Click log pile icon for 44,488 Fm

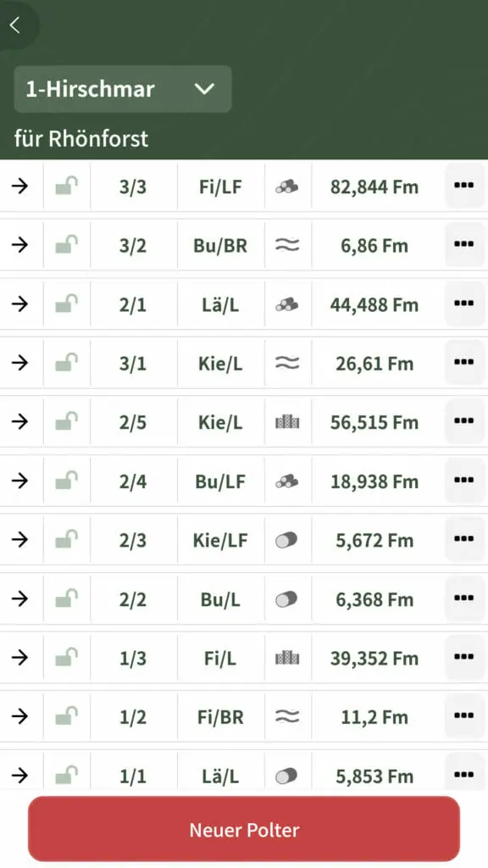tap(287, 304)
